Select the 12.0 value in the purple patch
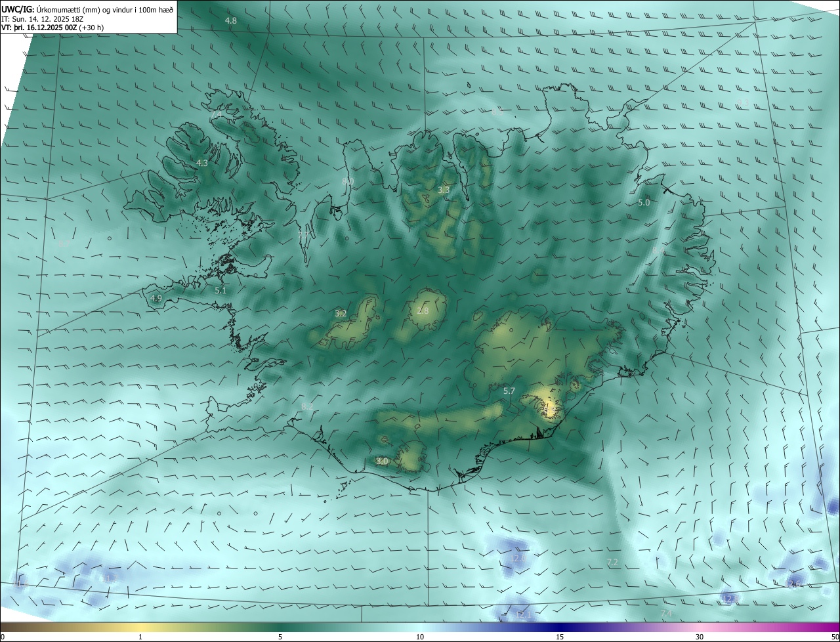 click(518, 558)
